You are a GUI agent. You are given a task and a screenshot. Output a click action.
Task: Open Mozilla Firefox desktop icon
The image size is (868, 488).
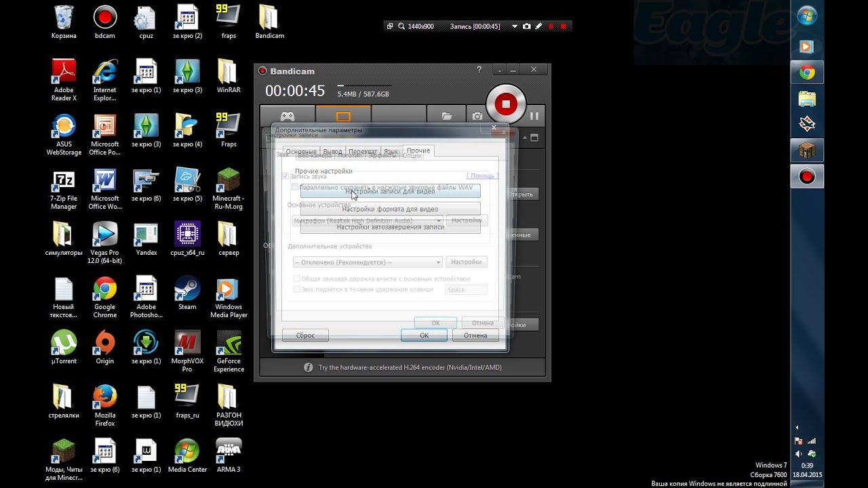(104, 405)
